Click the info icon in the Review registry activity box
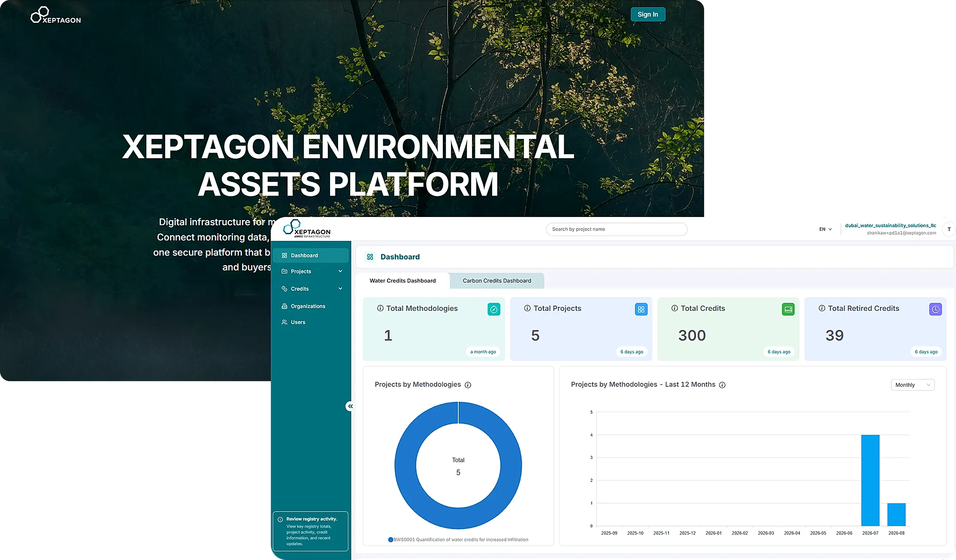956x560 pixels. point(280,520)
